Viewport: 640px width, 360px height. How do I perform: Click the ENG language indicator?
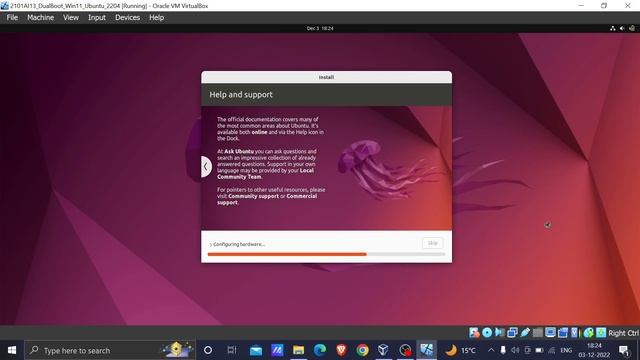[x=566, y=350]
